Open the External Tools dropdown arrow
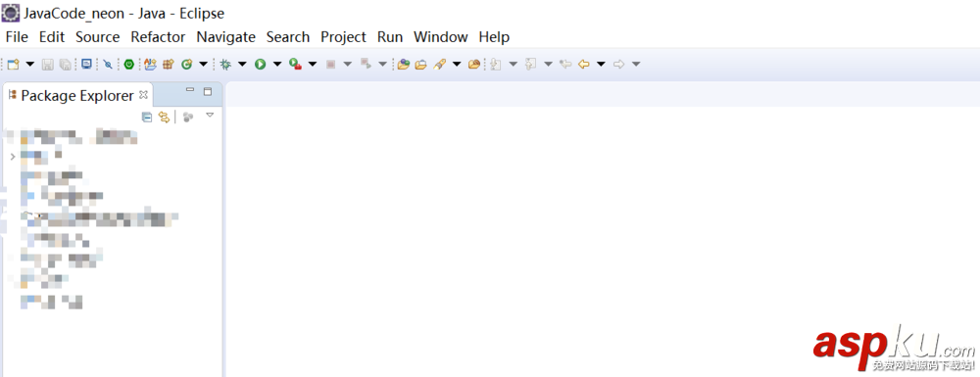Viewport: 980px width, 377px height. [x=313, y=64]
